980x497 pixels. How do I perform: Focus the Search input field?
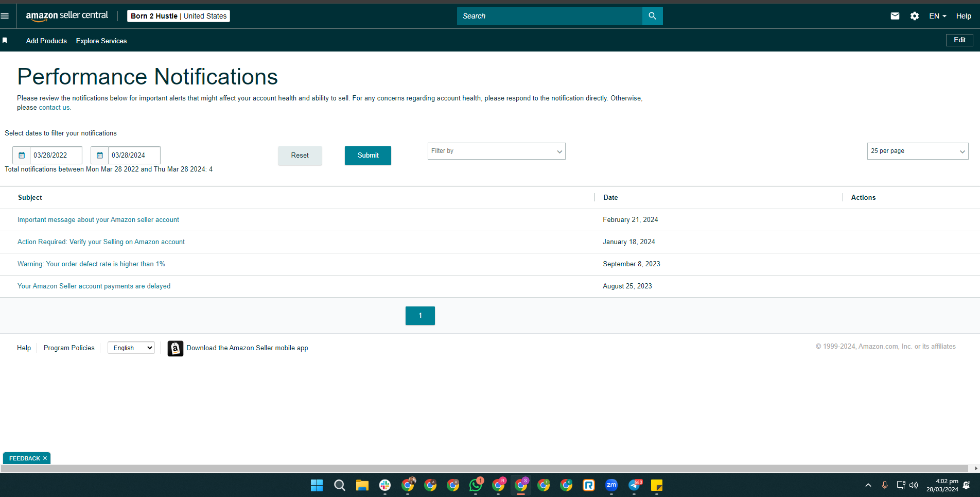click(550, 16)
